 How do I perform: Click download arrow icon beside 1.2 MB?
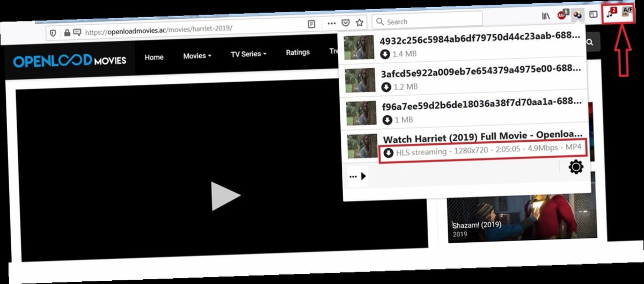[x=386, y=87]
